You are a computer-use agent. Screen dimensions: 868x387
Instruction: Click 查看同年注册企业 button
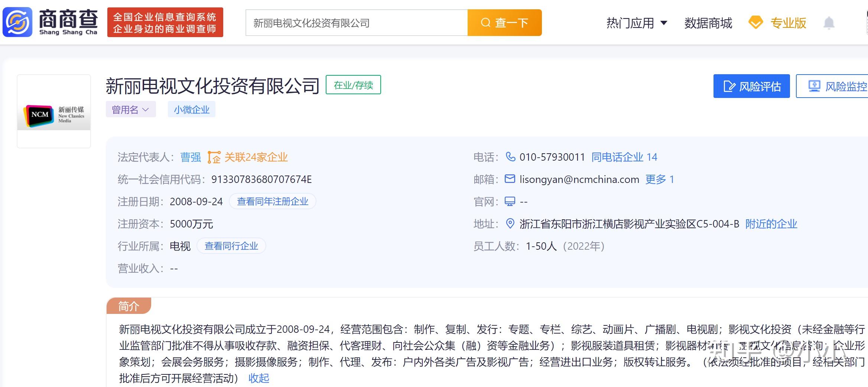[273, 201]
